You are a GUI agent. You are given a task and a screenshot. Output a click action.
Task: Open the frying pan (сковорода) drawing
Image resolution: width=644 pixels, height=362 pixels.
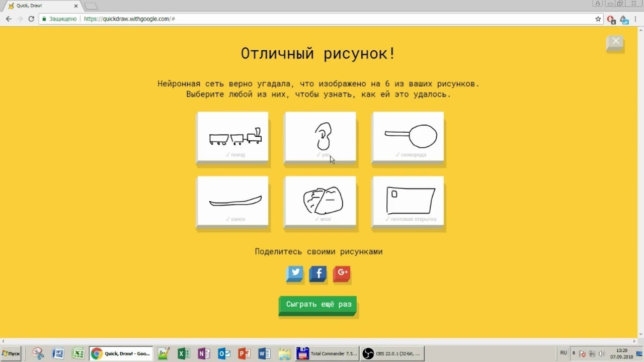408,137
